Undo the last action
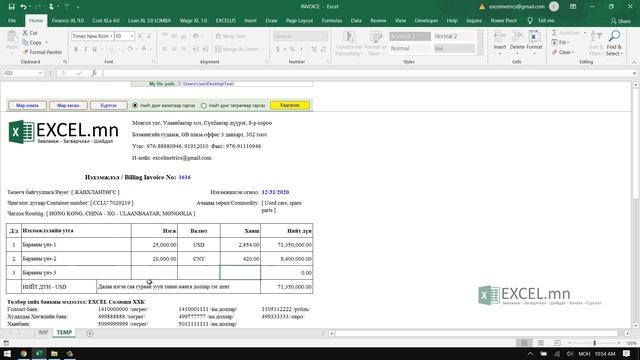Viewport: 640px width, 360px height. (24, 7)
